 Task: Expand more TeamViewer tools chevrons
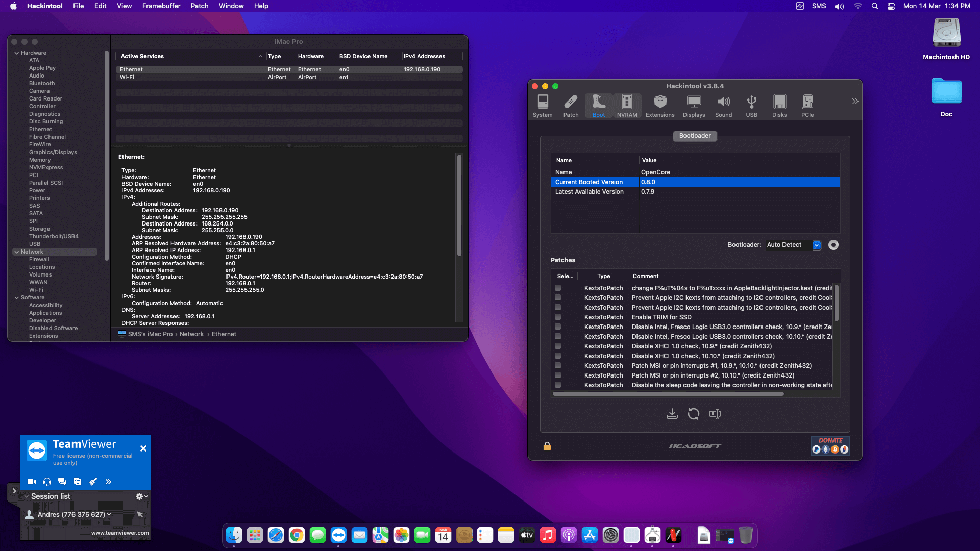[x=108, y=481]
